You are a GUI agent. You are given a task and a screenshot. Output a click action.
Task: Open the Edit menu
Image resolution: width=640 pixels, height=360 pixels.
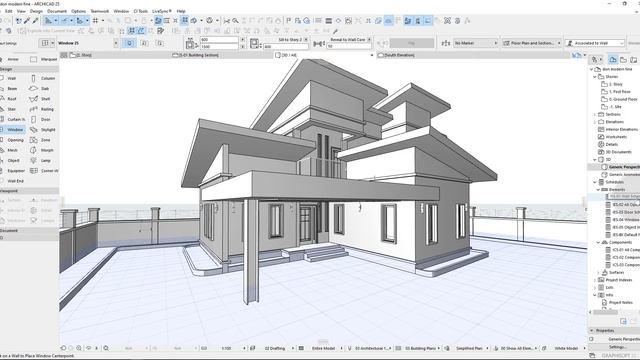[9, 11]
